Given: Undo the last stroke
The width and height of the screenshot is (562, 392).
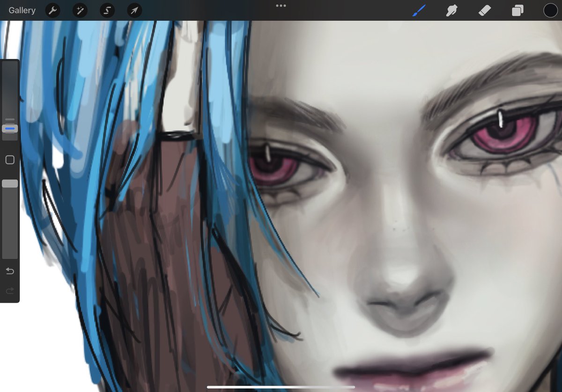Looking at the screenshot, I should point(10,271).
